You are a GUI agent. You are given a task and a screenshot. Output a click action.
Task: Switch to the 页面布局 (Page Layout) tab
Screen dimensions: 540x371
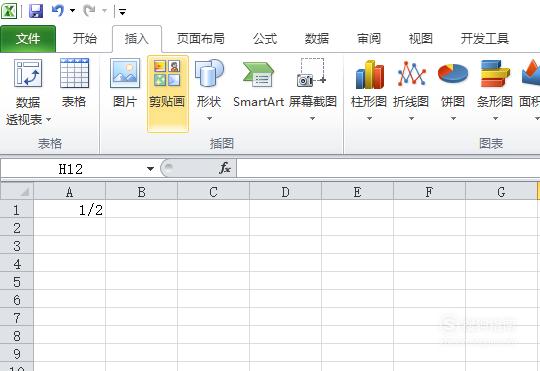(x=200, y=39)
